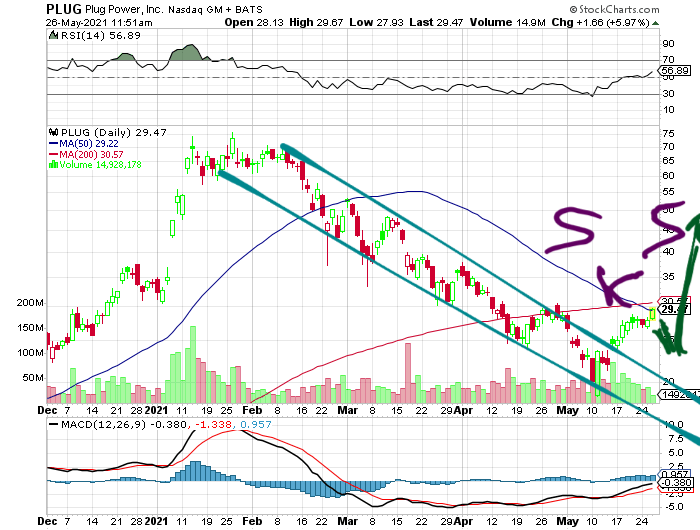Screen dimensions: 700x530
Task: Click the PLUG (Daily) 29.47 legend
Action: pos(113,133)
